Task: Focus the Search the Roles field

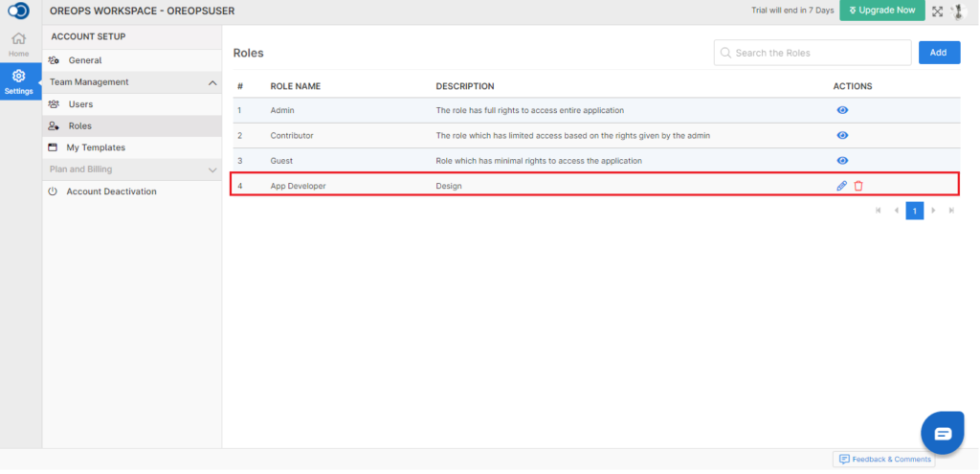Action: pyautogui.click(x=813, y=53)
